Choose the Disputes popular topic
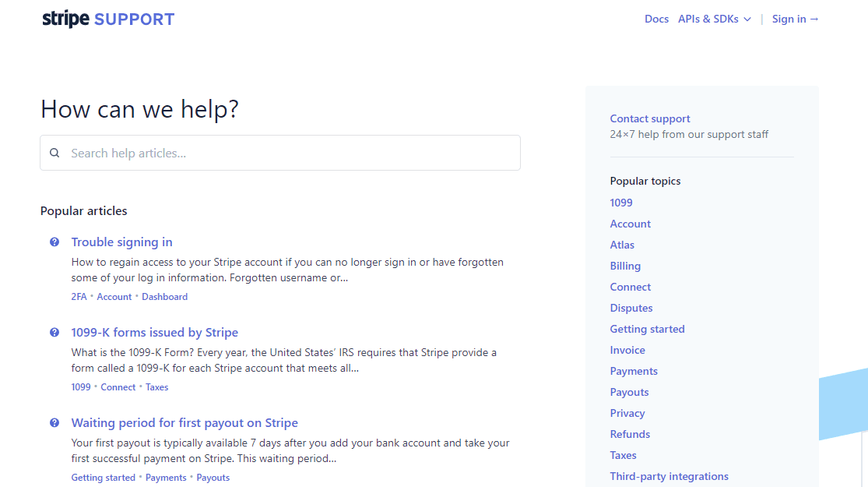This screenshot has width=868, height=487. (x=631, y=308)
